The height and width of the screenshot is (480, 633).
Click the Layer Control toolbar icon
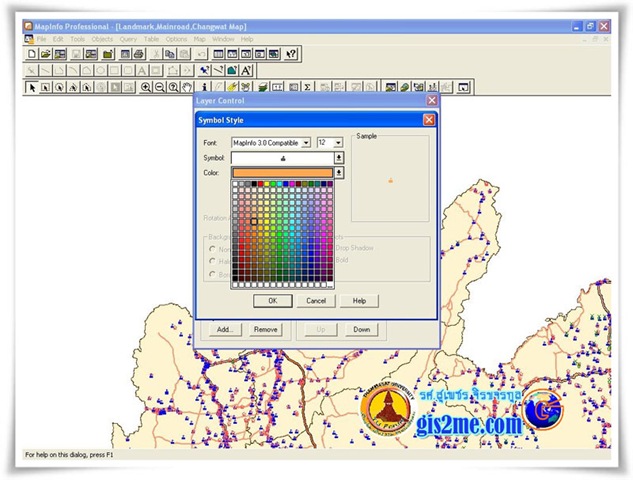coord(263,87)
